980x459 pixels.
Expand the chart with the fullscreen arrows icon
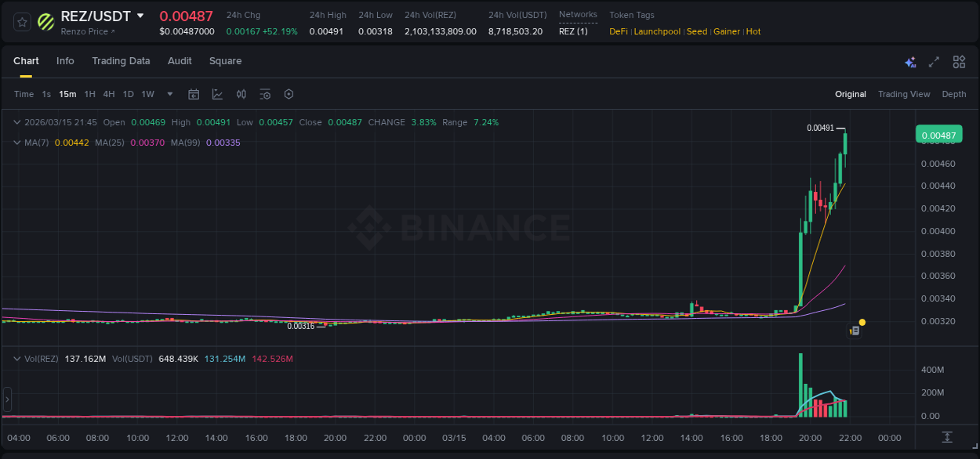[x=934, y=61]
